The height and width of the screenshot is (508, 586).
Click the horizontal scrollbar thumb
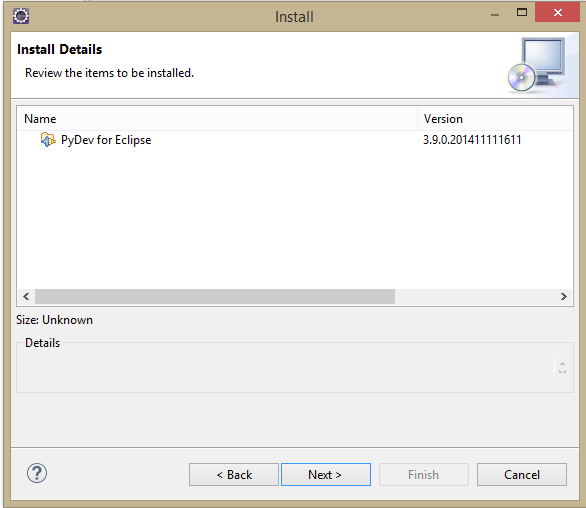tap(215, 296)
